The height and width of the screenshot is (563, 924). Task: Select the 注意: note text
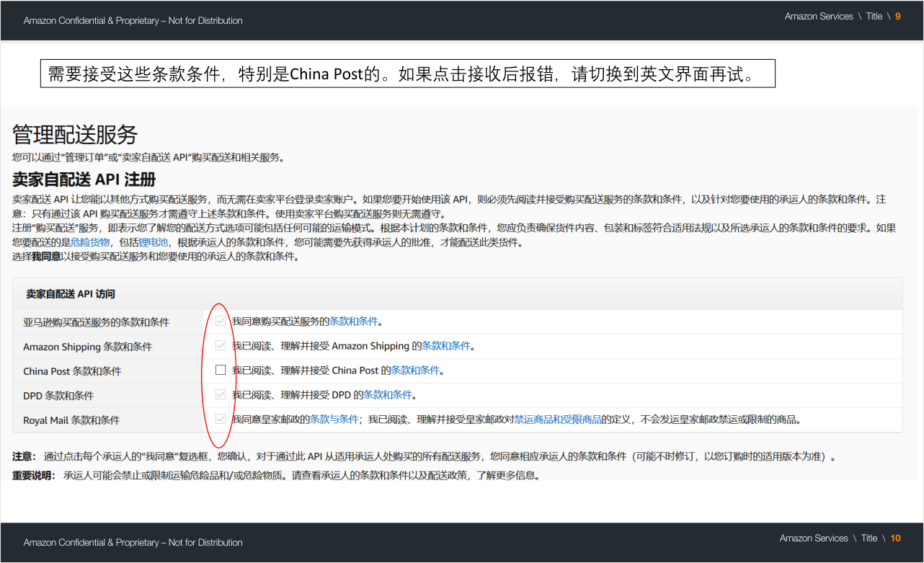pyautogui.click(x=425, y=457)
